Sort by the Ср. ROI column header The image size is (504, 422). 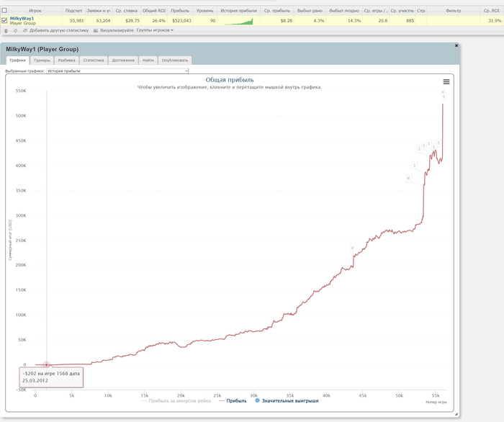492,11
